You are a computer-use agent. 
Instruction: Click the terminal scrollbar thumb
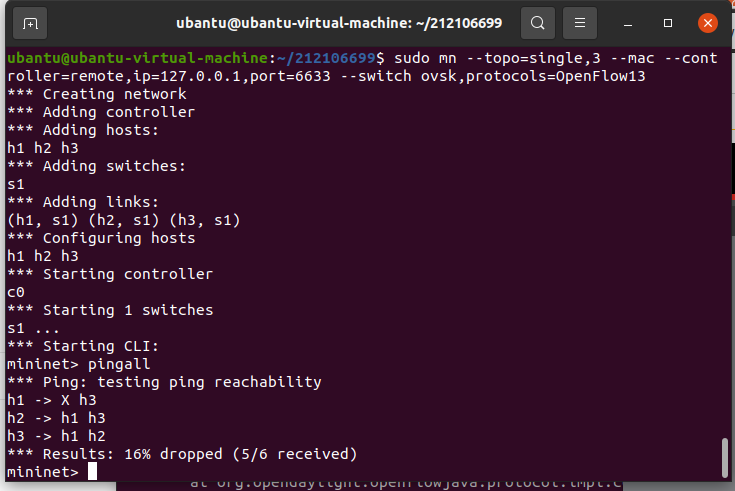725,457
